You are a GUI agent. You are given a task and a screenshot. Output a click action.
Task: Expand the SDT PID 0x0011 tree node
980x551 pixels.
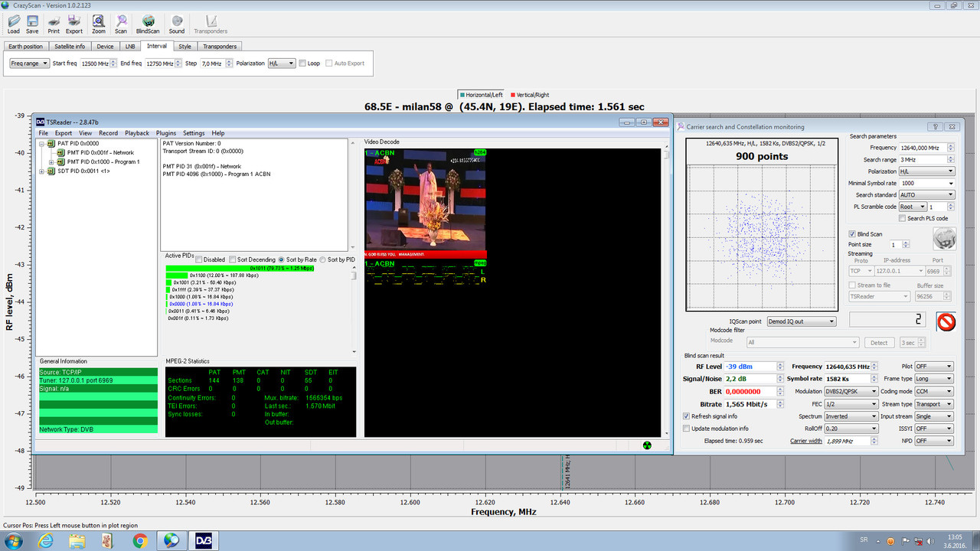point(42,171)
